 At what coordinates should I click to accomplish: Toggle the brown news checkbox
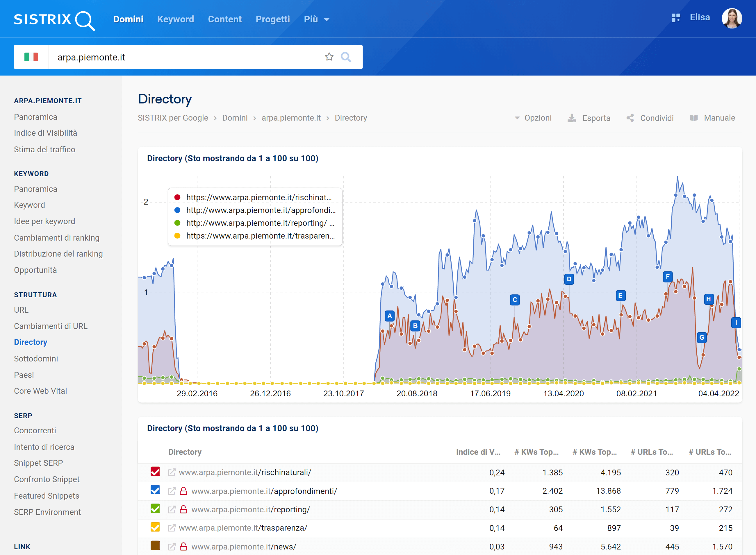(x=155, y=546)
